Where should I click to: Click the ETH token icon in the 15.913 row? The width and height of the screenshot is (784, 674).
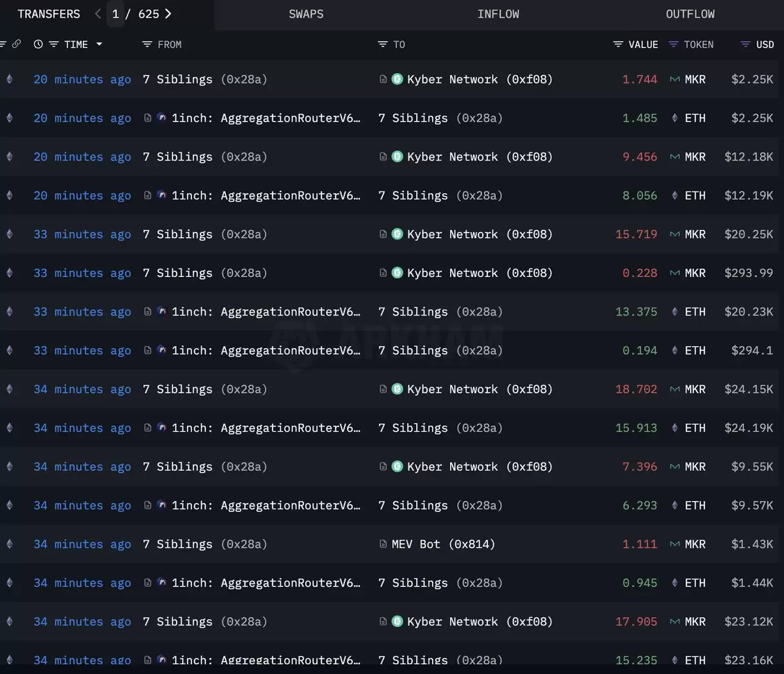(x=675, y=428)
